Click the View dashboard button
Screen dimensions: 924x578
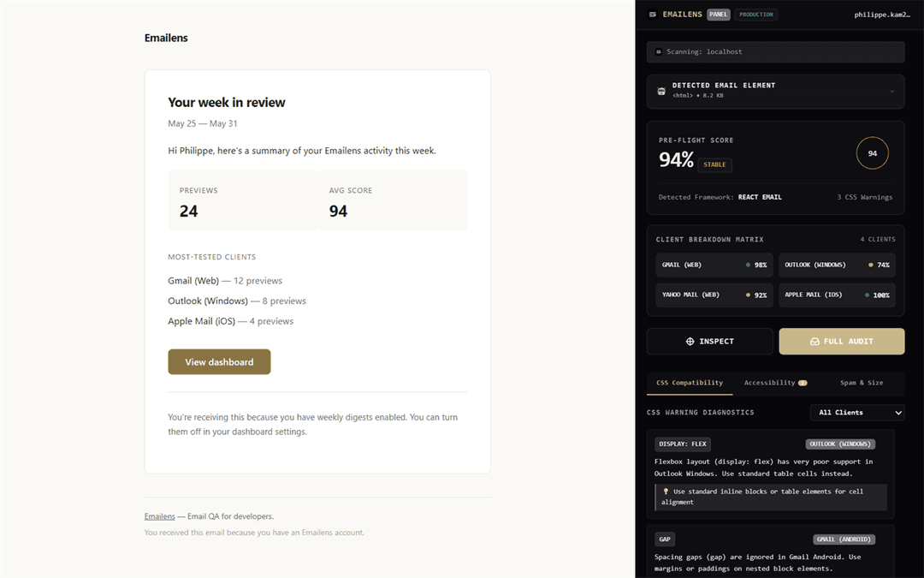(x=219, y=362)
